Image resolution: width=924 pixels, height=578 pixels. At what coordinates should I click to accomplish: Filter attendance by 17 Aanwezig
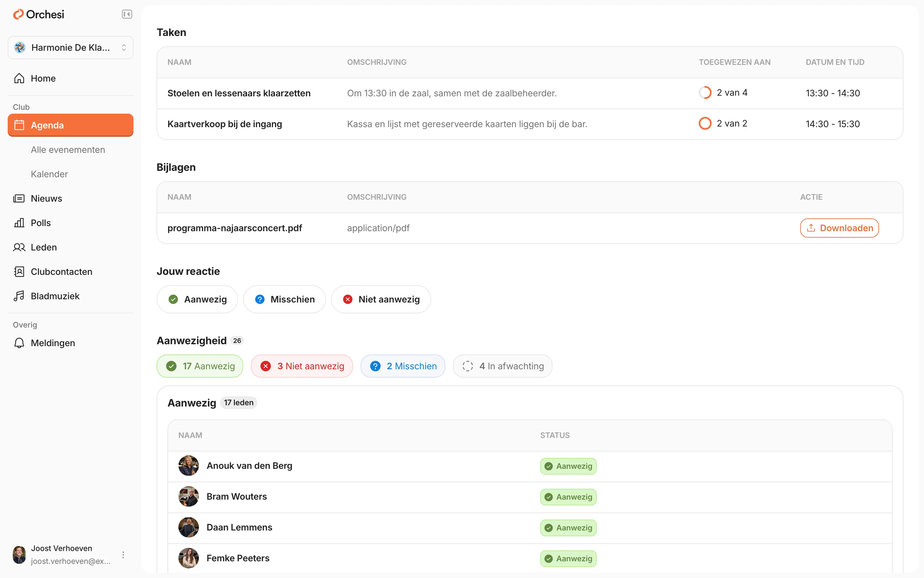pos(200,366)
